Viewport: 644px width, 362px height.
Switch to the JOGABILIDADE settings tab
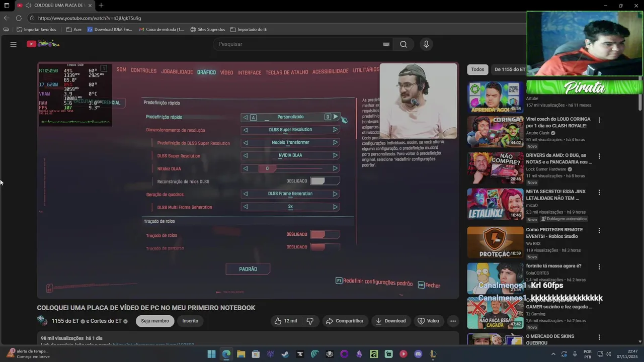(x=177, y=72)
